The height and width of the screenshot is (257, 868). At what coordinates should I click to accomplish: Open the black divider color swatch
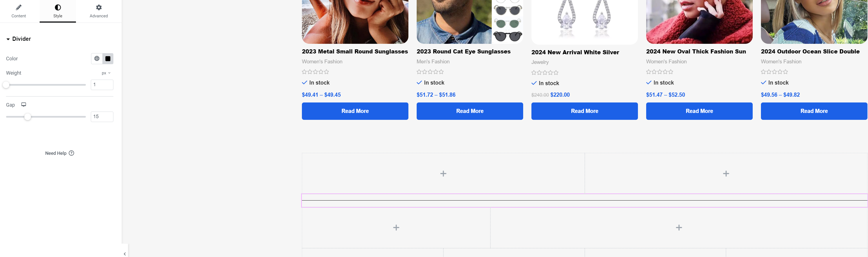point(108,59)
